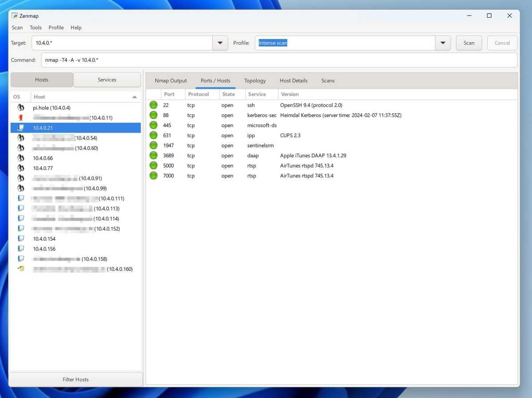The image size is (532, 398).
Task: Click the OS icon for host 10.4.0.152
Action: point(20,229)
